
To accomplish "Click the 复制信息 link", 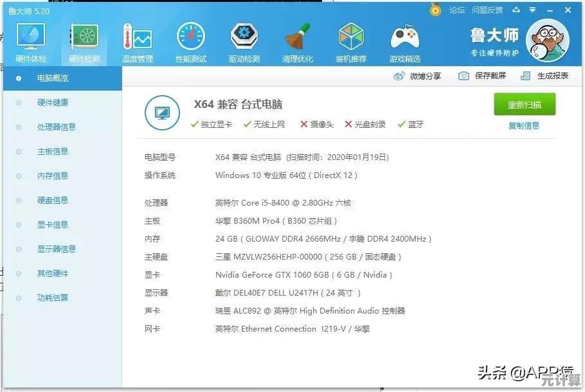I will [524, 126].
